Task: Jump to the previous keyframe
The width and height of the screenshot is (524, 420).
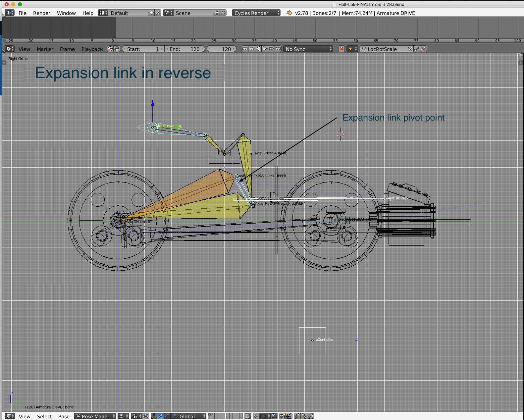Action: pyautogui.click(x=251, y=49)
